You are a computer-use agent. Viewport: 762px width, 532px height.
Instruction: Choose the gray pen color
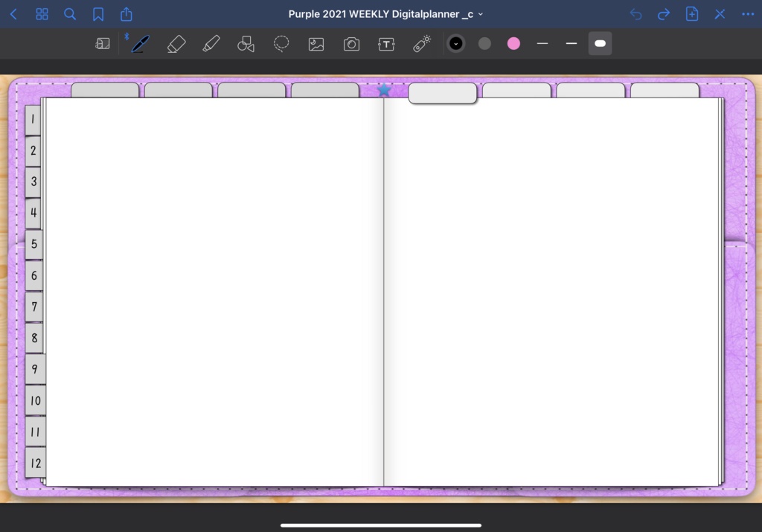point(484,44)
